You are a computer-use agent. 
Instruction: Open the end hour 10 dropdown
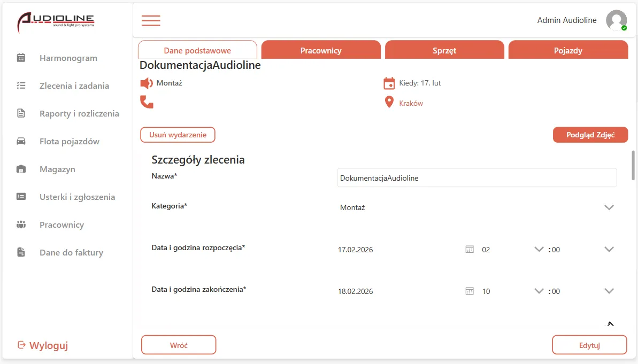(539, 291)
